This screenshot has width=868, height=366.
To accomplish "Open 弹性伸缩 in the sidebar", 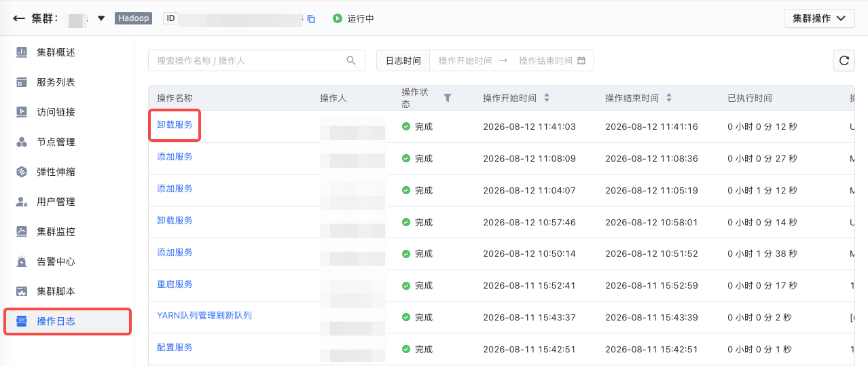I will [56, 172].
